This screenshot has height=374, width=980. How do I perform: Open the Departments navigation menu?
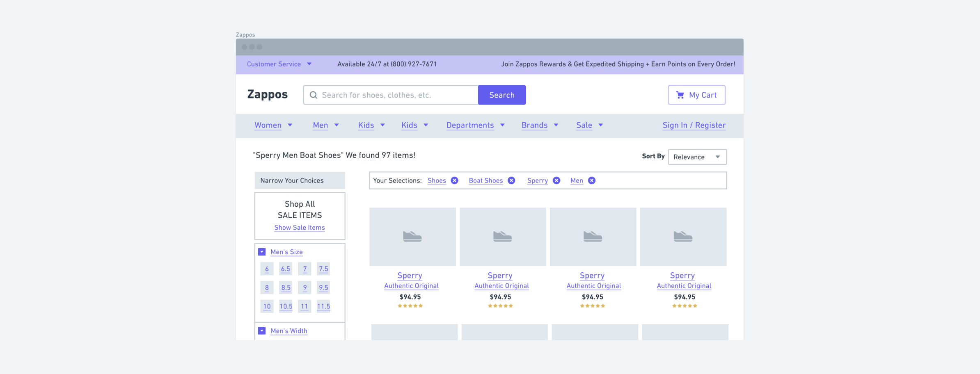[475, 125]
